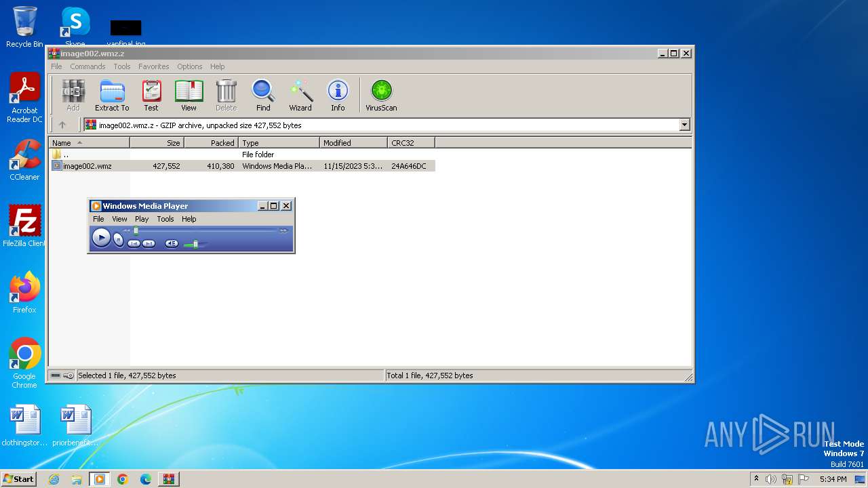Sort list by CRC32 column header

coord(411,143)
